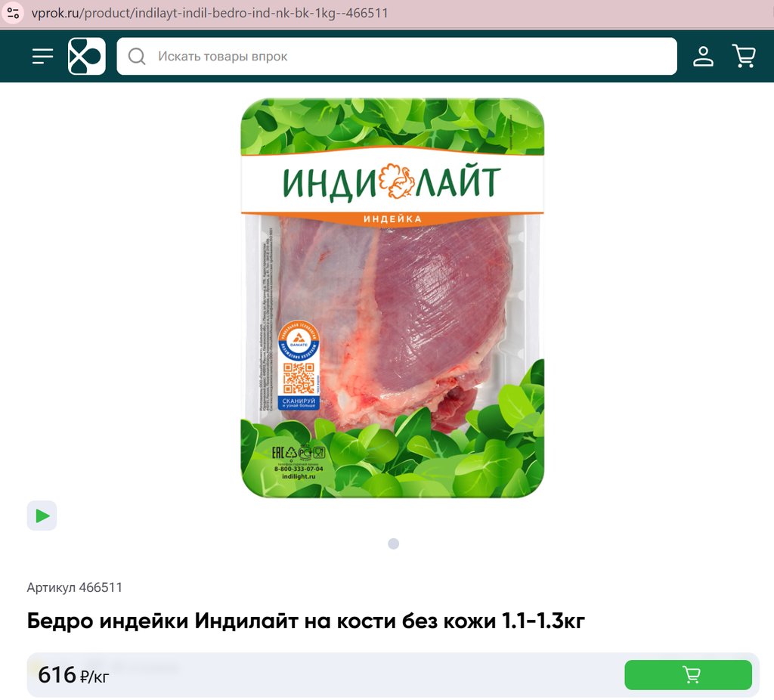Click the 616 ₽/кг price
Screen dimensions: 774x700
(73, 675)
